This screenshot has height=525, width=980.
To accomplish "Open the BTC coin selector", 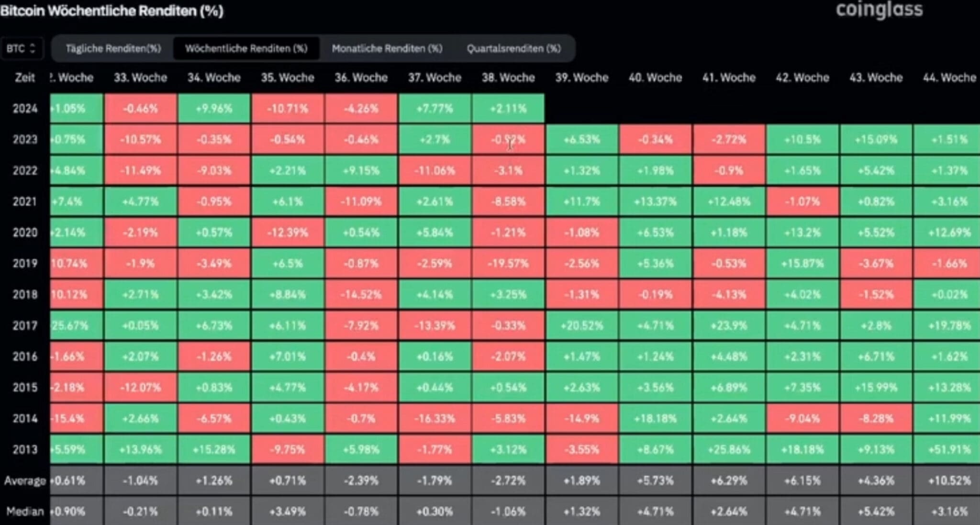I will tap(22, 48).
